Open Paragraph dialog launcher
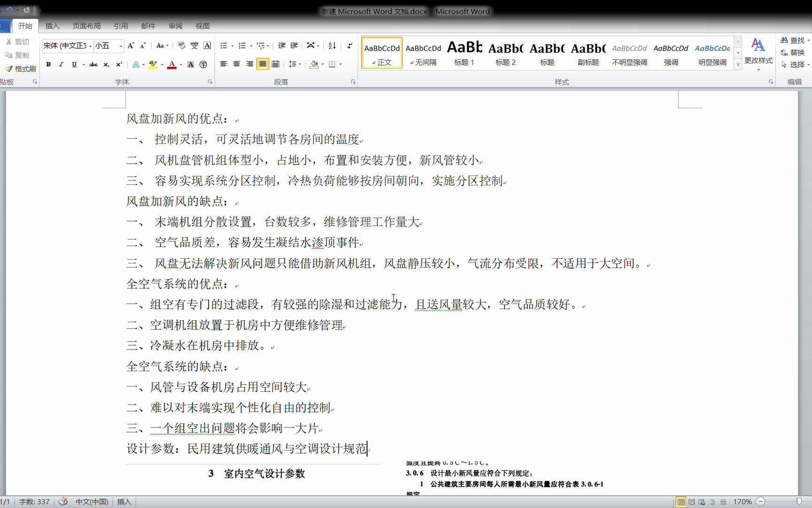812x508 pixels. pos(353,82)
